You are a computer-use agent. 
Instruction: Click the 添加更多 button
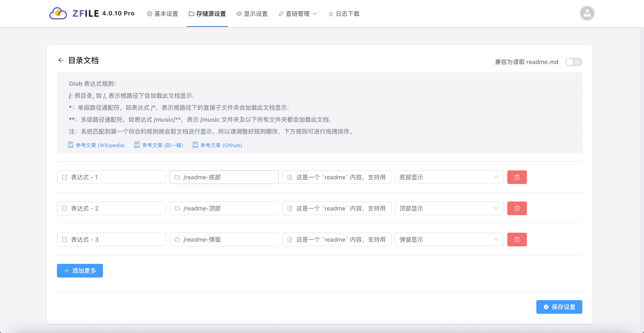(80, 270)
